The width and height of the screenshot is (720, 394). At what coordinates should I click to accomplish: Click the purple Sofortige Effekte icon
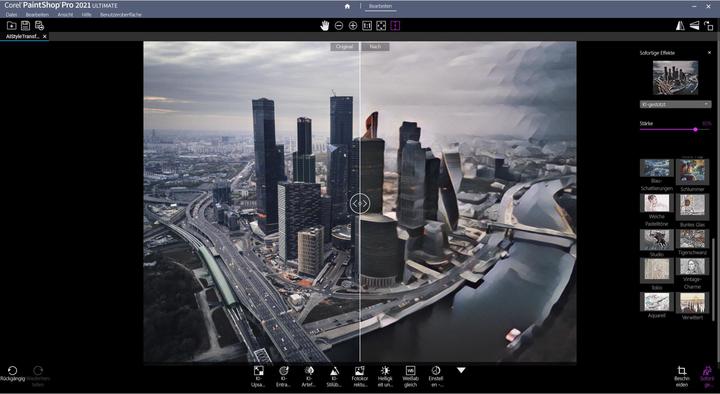tap(707, 376)
